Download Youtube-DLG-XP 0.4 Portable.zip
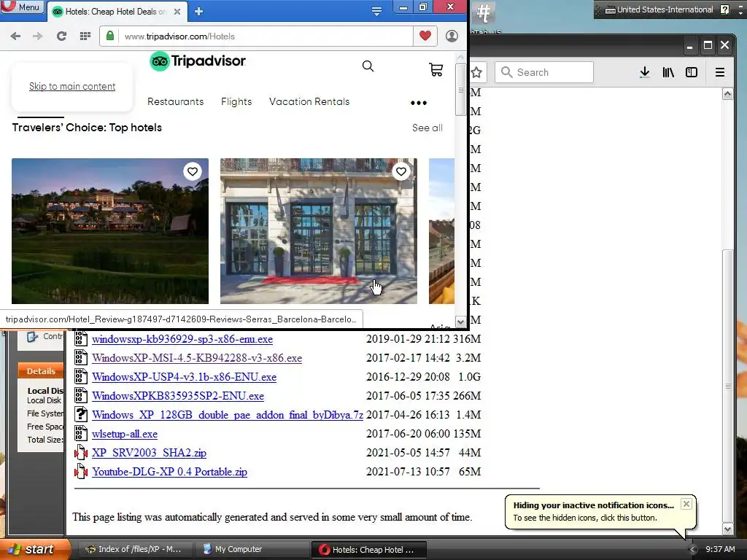The image size is (747, 560). [x=169, y=472]
